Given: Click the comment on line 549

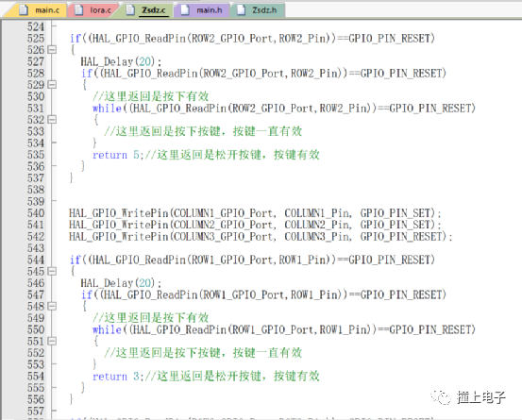Looking at the screenshot, I should [x=151, y=318].
